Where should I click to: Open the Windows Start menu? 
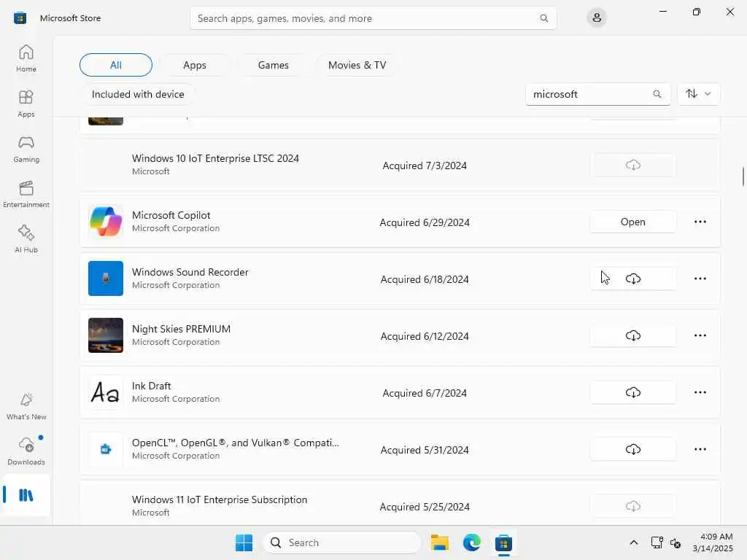pyautogui.click(x=244, y=542)
